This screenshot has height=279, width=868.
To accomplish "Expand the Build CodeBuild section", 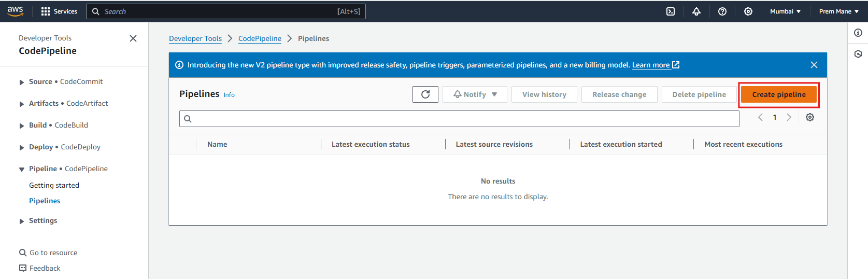I will 22,125.
